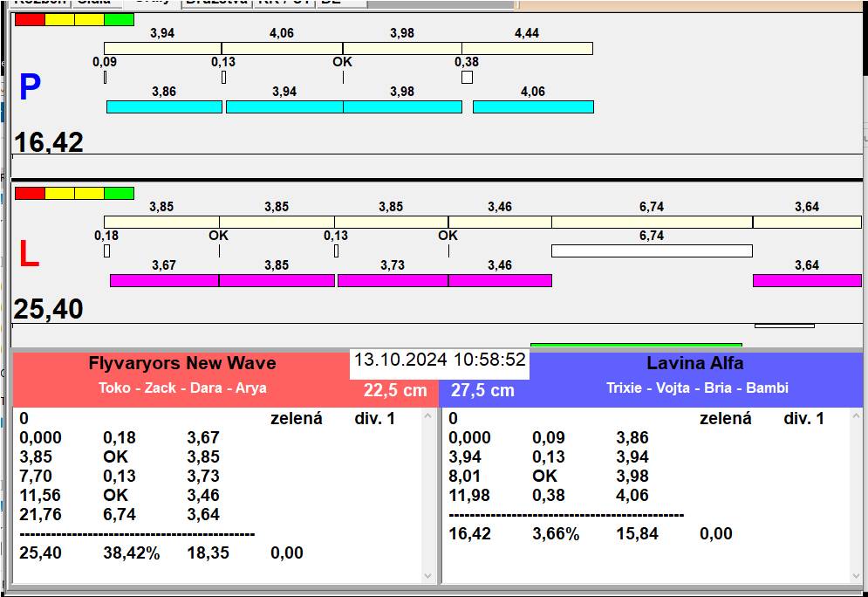Click the magenta 3,67 bar in lane L
The image size is (868, 597).
click(164, 280)
